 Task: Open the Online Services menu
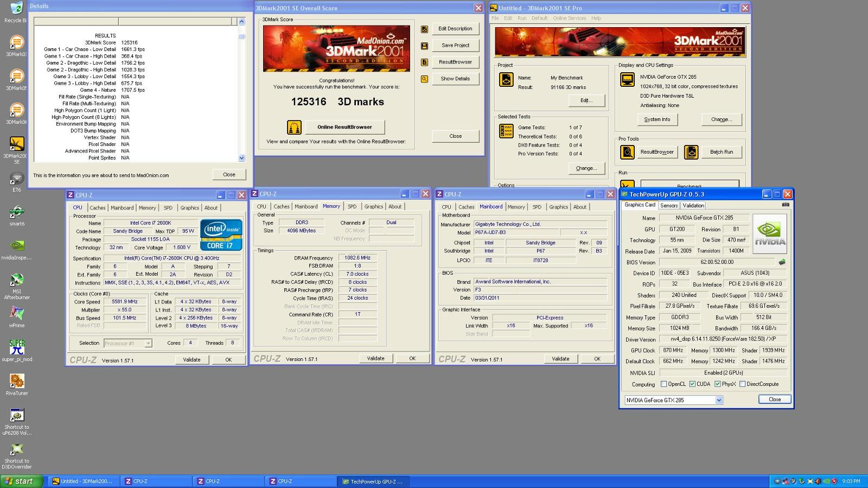click(569, 18)
